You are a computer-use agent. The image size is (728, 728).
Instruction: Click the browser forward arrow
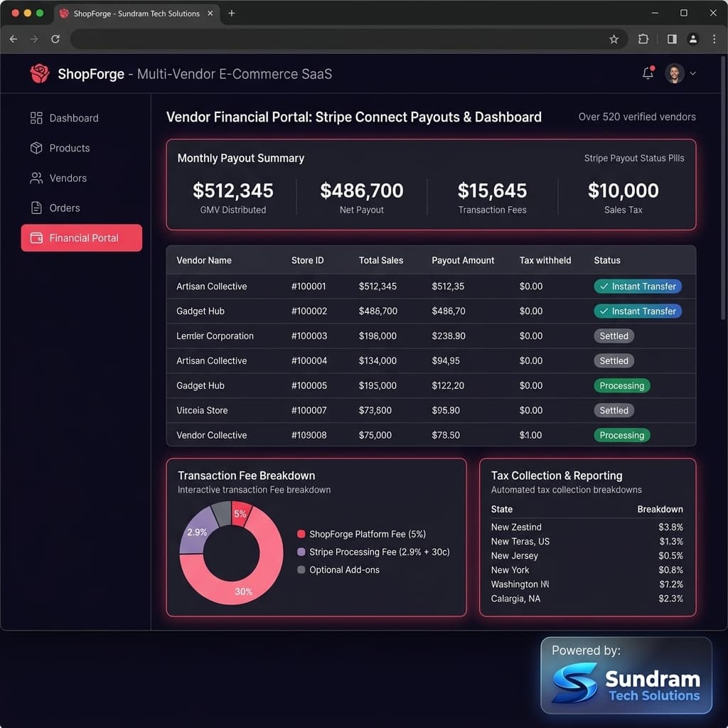[34, 39]
